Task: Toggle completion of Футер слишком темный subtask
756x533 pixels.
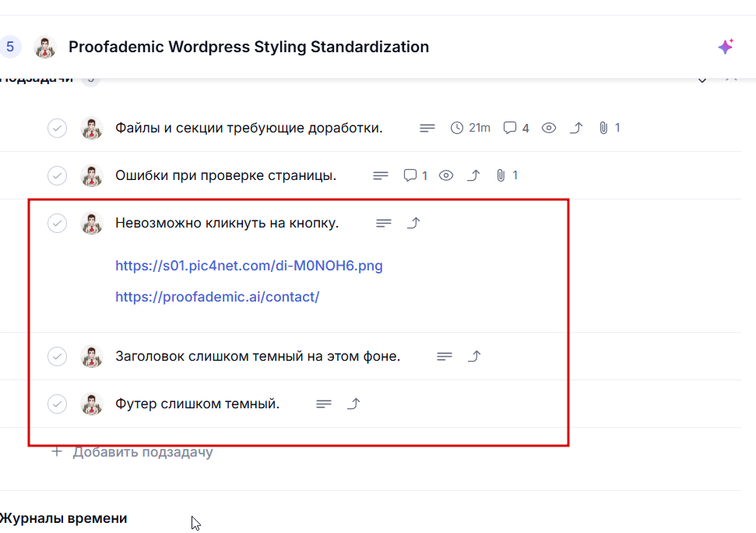Action: pyautogui.click(x=57, y=404)
